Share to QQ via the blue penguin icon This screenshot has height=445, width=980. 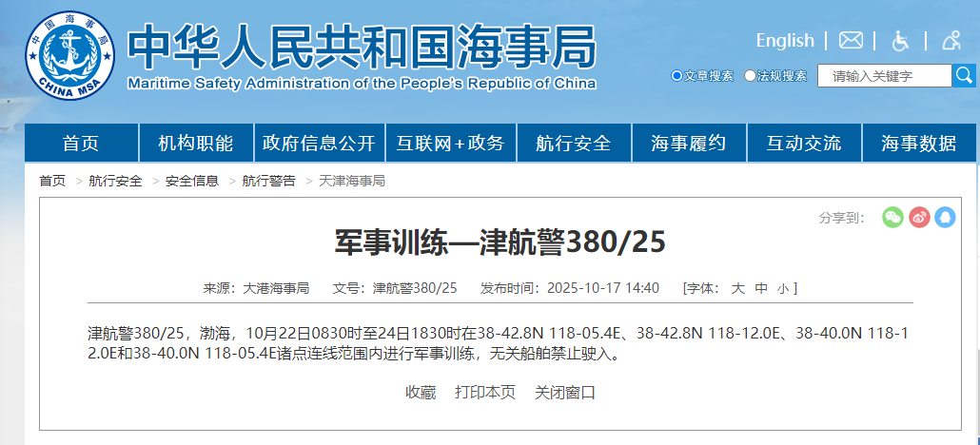click(945, 217)
